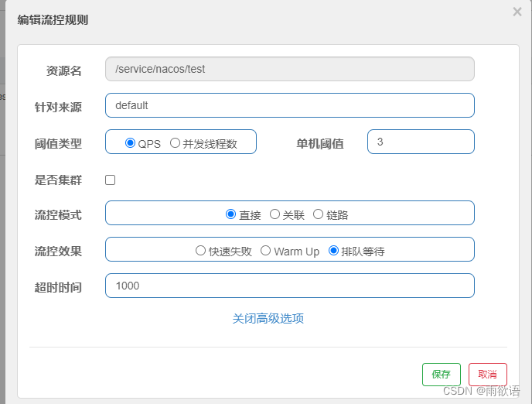Toggle the 是否集群 checkbox
Screen dimensions: 532x404
coord(111,180)
